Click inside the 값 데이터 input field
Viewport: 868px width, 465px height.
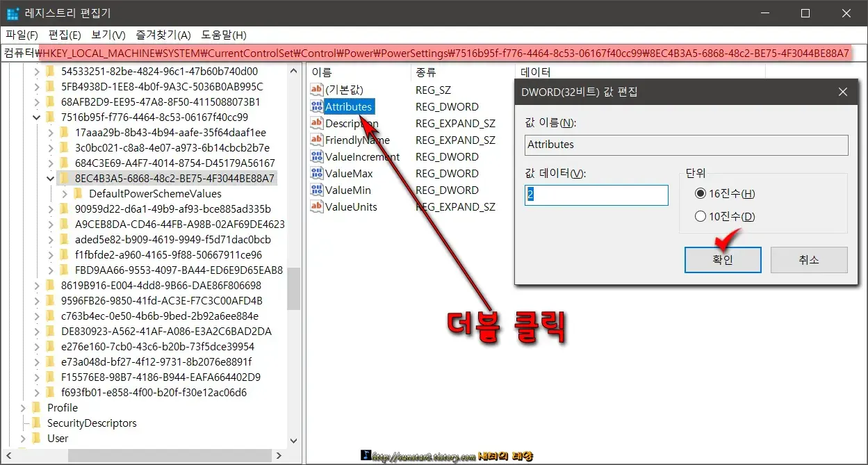(596, 195)
